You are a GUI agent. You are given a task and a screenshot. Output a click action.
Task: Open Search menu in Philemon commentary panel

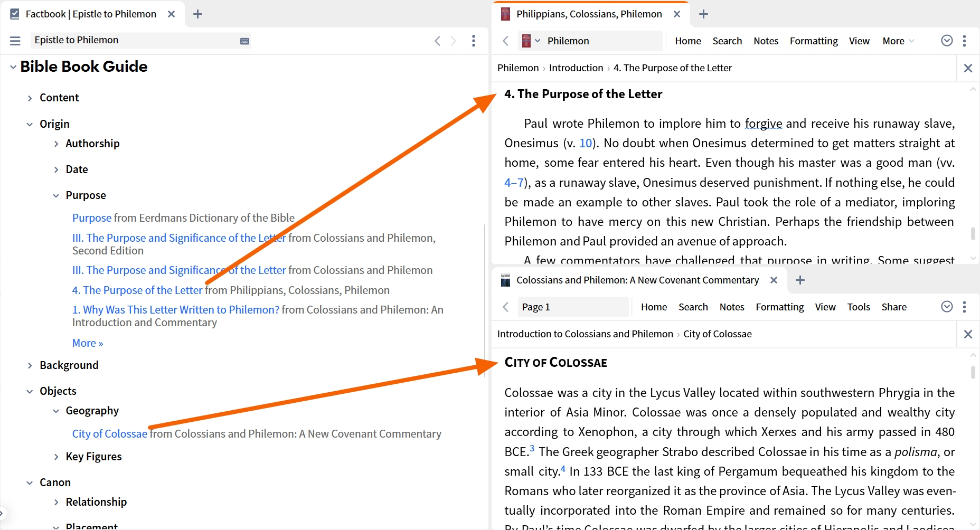tap(727, 41)
